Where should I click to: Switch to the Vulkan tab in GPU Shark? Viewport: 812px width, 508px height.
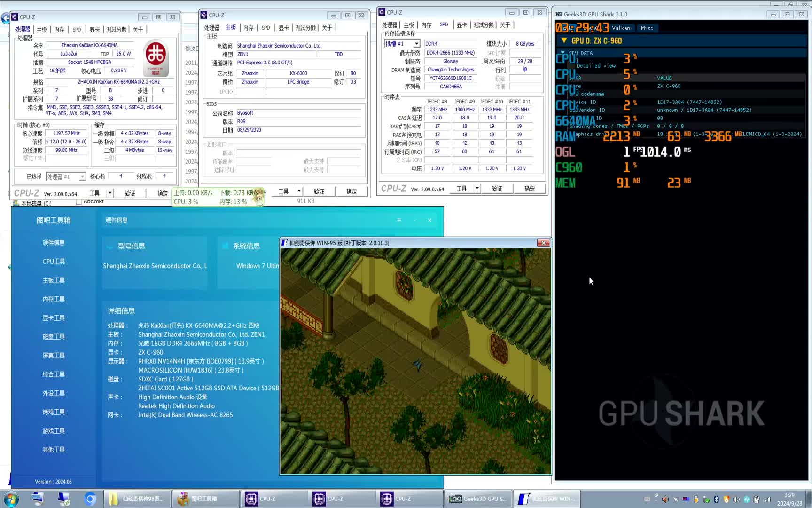tap(621, 28)
